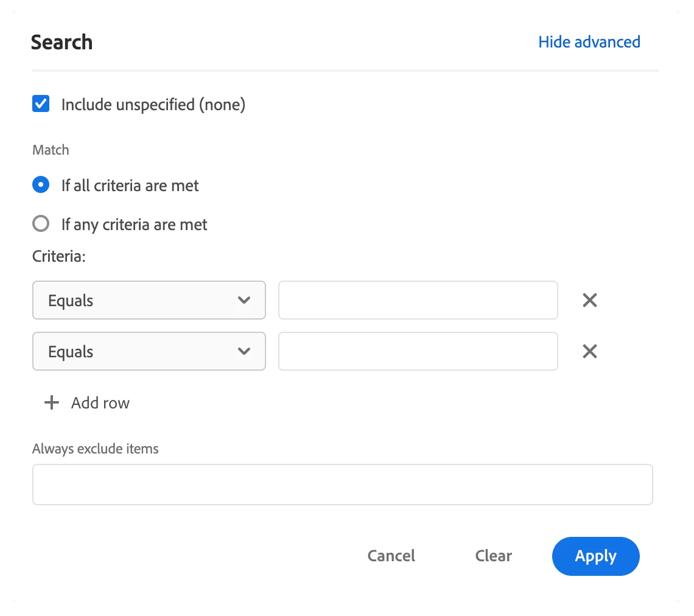The image size is (694, 616).
Task: Click the Clear button
Action: 493,556
